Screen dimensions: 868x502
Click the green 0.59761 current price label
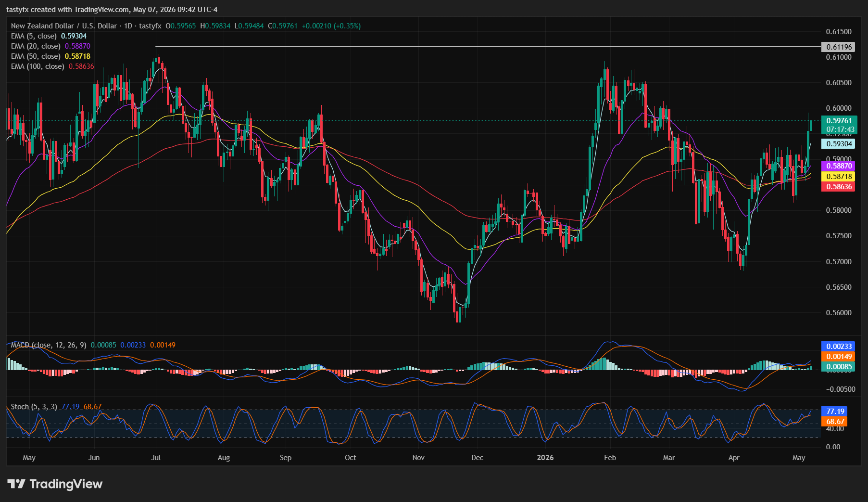[x=839, y=121]
